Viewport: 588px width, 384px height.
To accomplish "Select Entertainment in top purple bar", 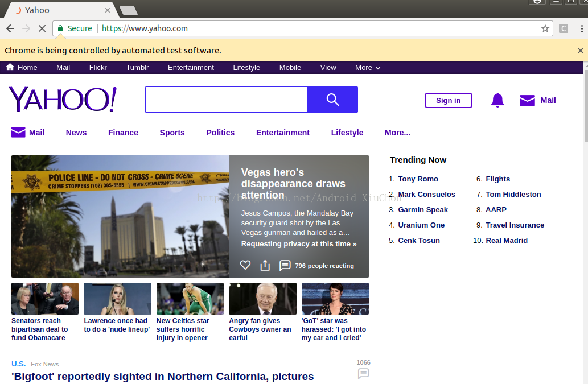I will (191, 68).
